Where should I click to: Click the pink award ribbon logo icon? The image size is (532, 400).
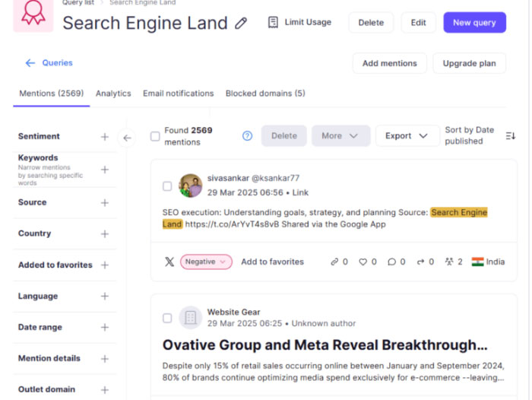pyautogui.click(x=33, y=14)
